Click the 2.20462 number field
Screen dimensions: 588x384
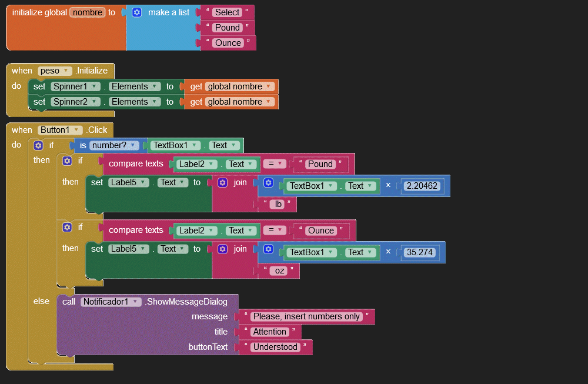click(422, 186)
